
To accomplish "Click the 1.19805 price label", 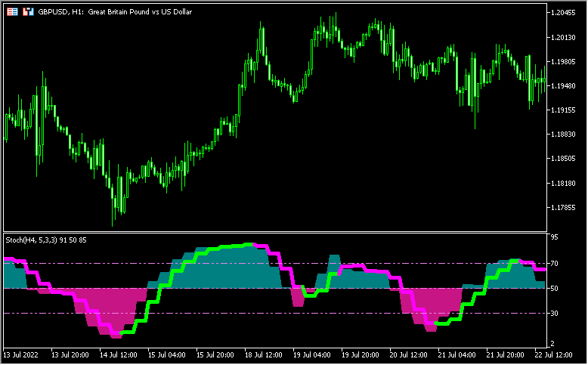I will click(563, 61).
